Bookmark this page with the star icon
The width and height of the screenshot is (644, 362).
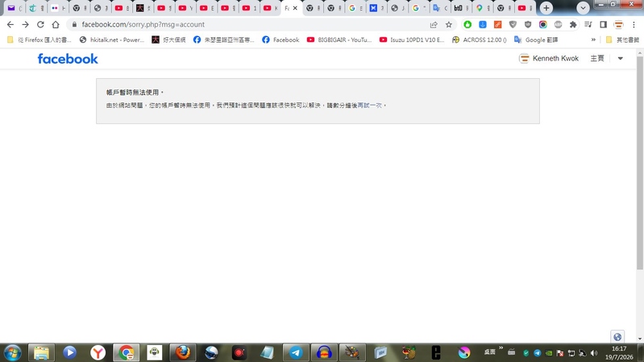(448, 25)
